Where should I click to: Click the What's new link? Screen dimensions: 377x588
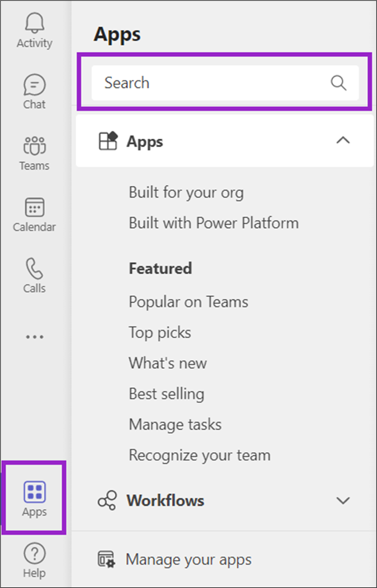[x=167, y=363]
